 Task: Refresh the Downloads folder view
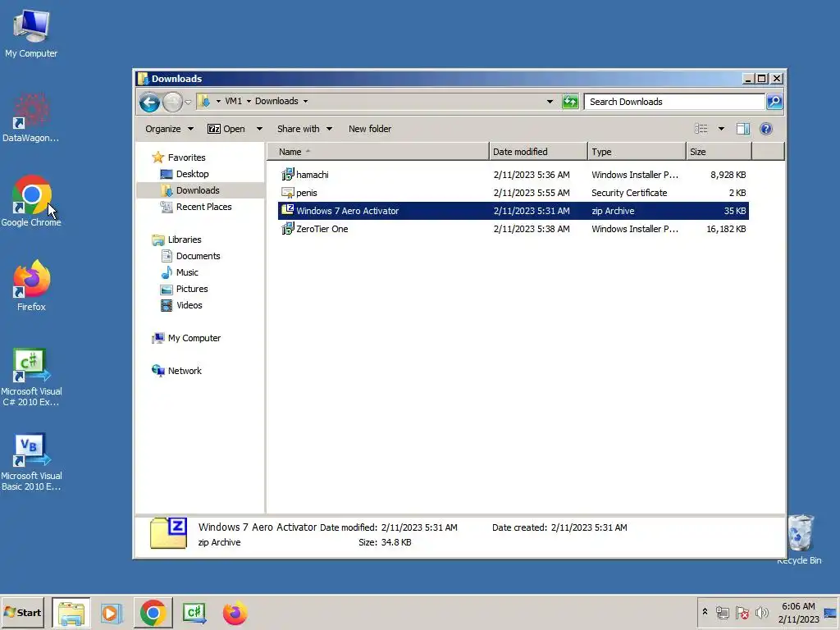pos(570,101)
